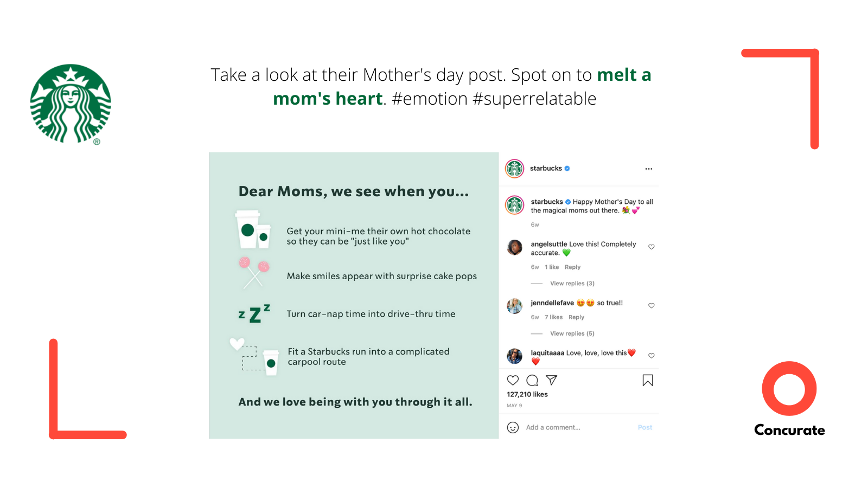The height and width of the screenshot is (488, 868).
Task: View 127,210 likes list
Action: coord(527,394)
